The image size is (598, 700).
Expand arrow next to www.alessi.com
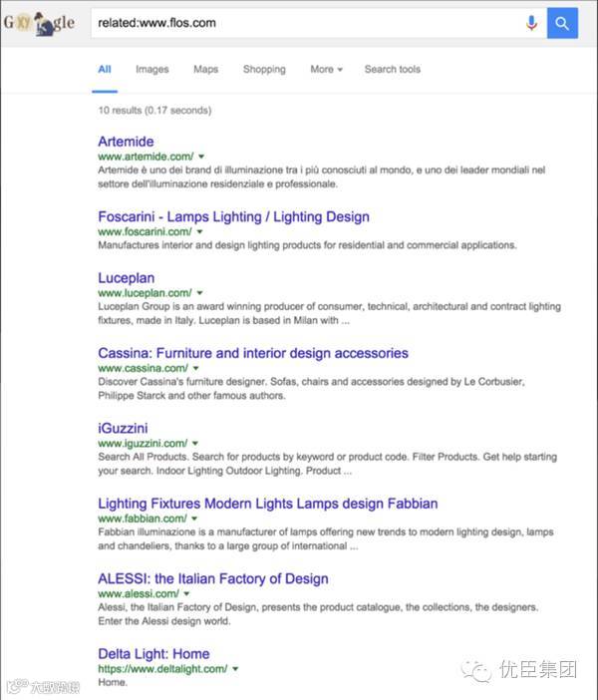(186, 593)
